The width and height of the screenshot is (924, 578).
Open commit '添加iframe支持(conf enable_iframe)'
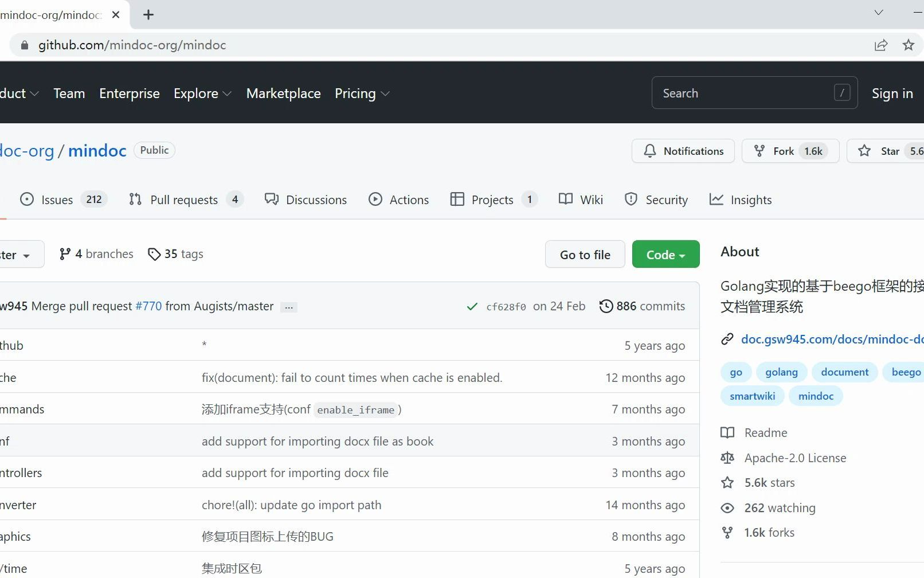[302, 409]
